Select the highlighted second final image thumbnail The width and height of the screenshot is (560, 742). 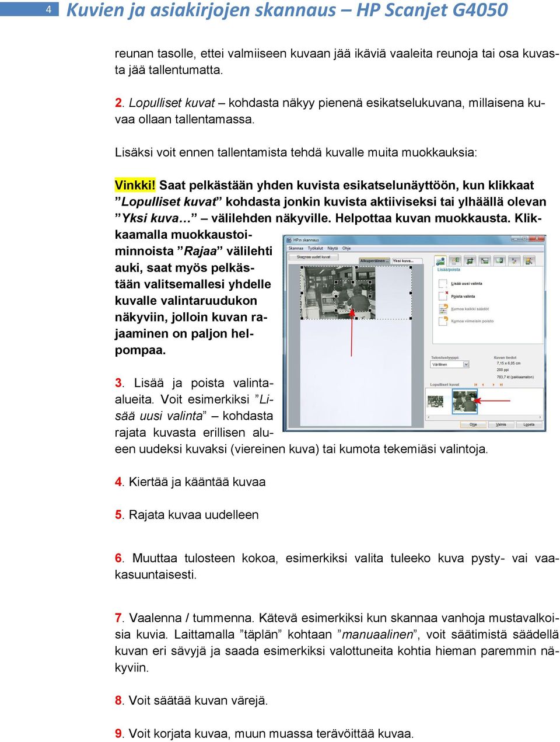click(465, 402)
